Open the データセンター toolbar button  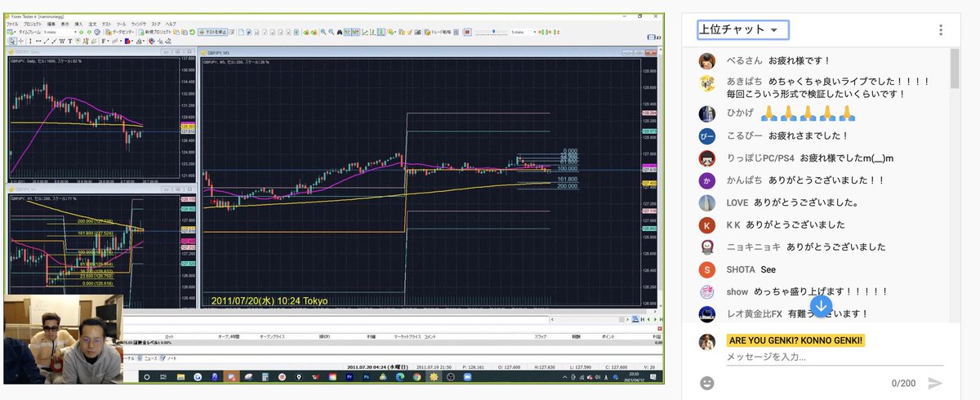(120, 32)
